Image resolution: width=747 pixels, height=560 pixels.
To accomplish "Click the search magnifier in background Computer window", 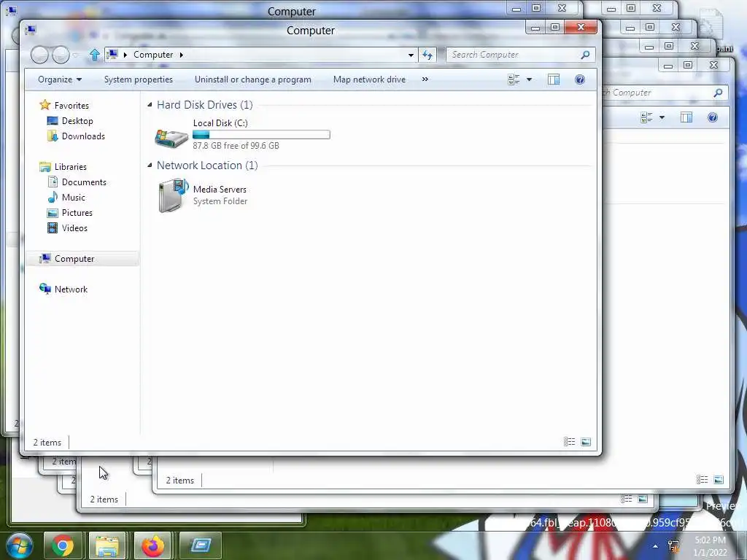I will [718, 93].
